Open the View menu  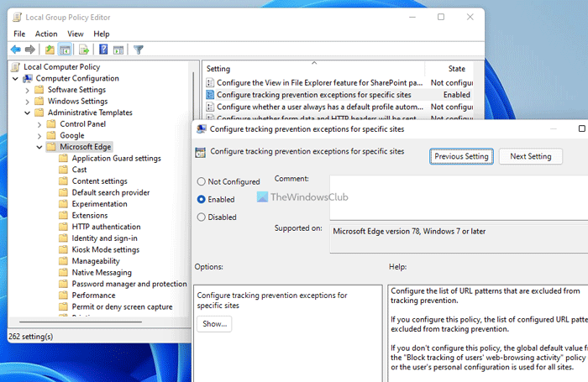point(76,34)
